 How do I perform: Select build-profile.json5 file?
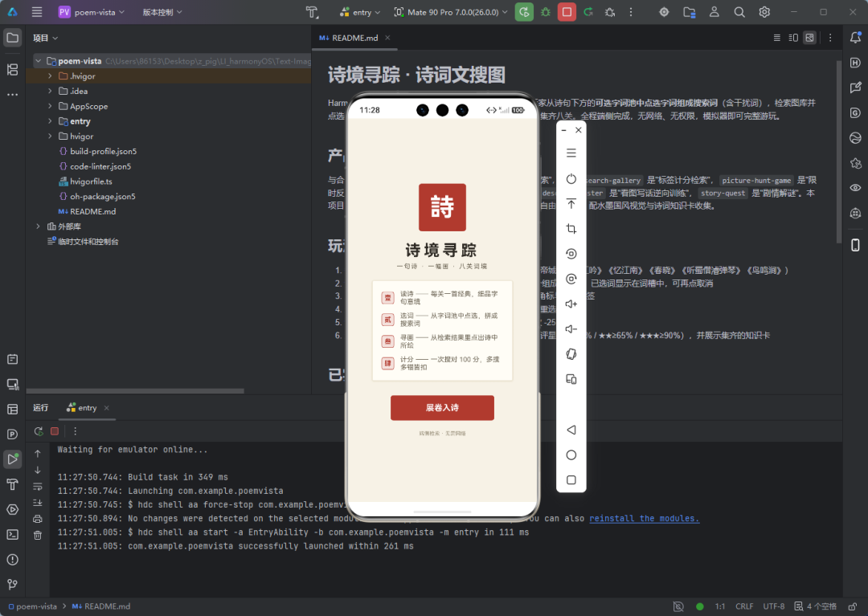97,151
